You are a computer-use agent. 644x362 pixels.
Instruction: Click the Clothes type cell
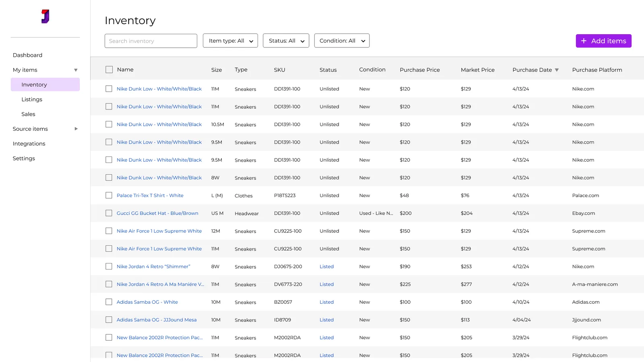pos(244,196)
